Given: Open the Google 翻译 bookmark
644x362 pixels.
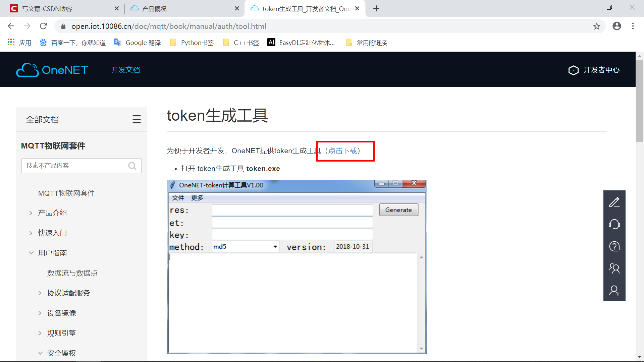Looking at the screenshot, I should (137, 43).
